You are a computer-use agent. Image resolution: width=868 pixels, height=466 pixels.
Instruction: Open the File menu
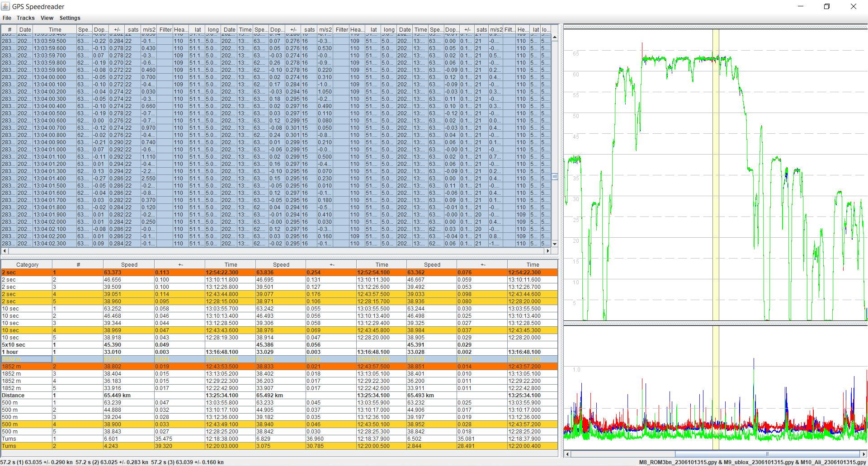click(7, 18)
